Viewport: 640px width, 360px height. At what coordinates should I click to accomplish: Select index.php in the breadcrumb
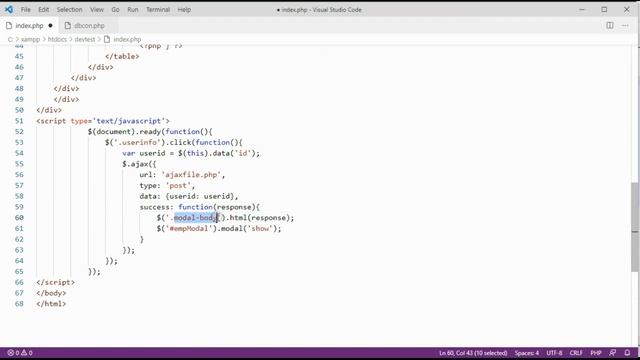pos(127,39)
